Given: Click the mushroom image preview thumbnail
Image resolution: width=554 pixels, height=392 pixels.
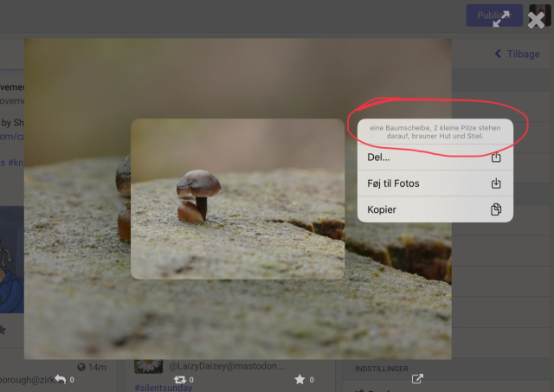Looking at the screenshot, I should [x=237, y=199].
